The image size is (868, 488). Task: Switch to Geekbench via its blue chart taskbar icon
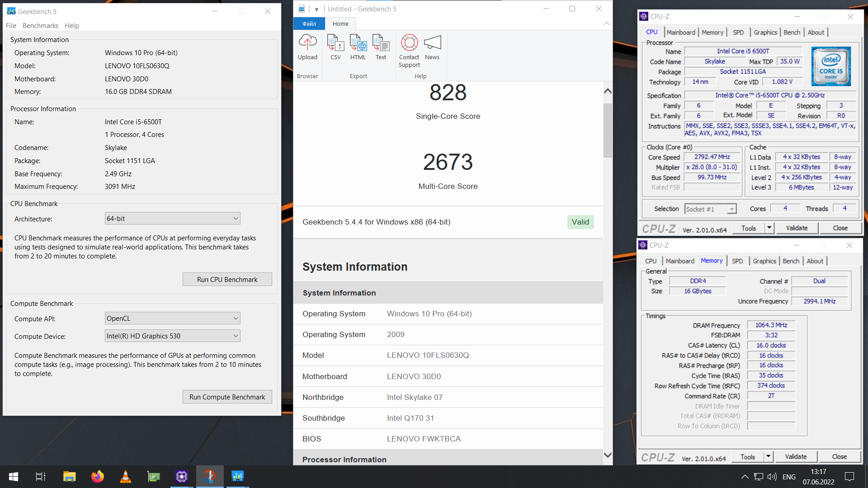tap(238, 477)
